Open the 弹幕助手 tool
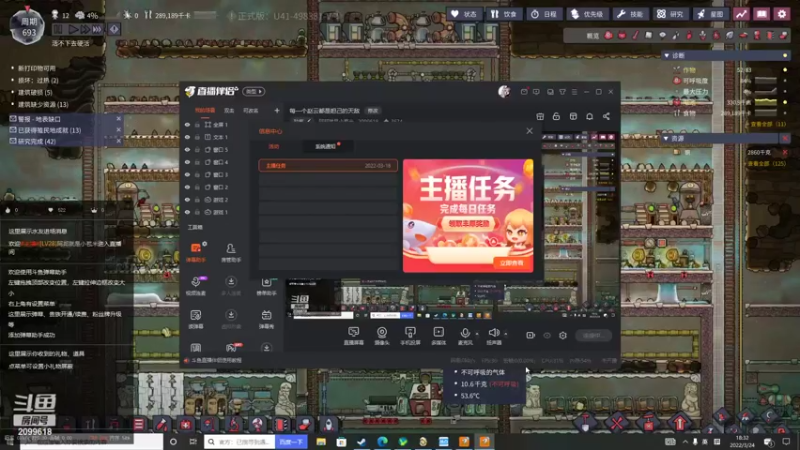 point(196,253)
